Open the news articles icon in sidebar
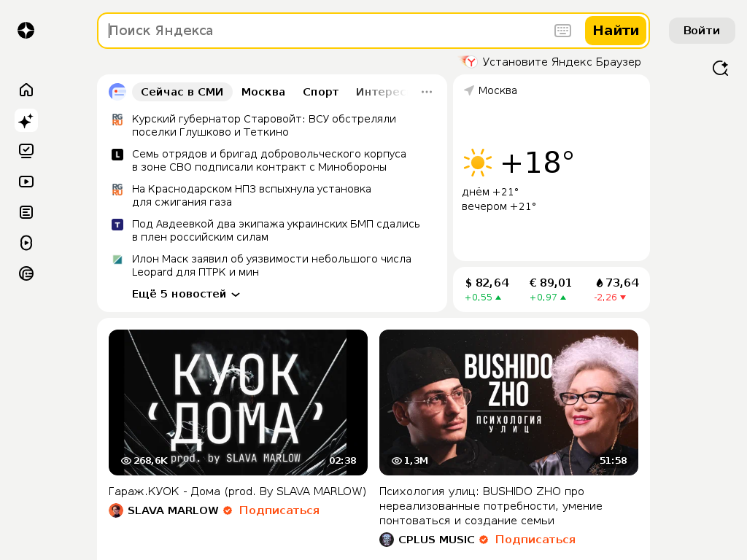Screen dimensions: 747x560 pyautogui.click(x=26, y=212)
